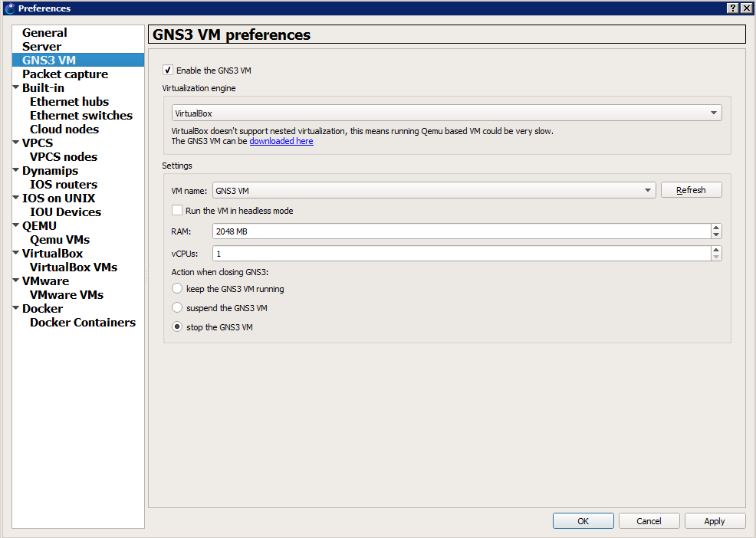
Task: Select the VirtualBox sidebar entry
Action: (x=52, y=253)
